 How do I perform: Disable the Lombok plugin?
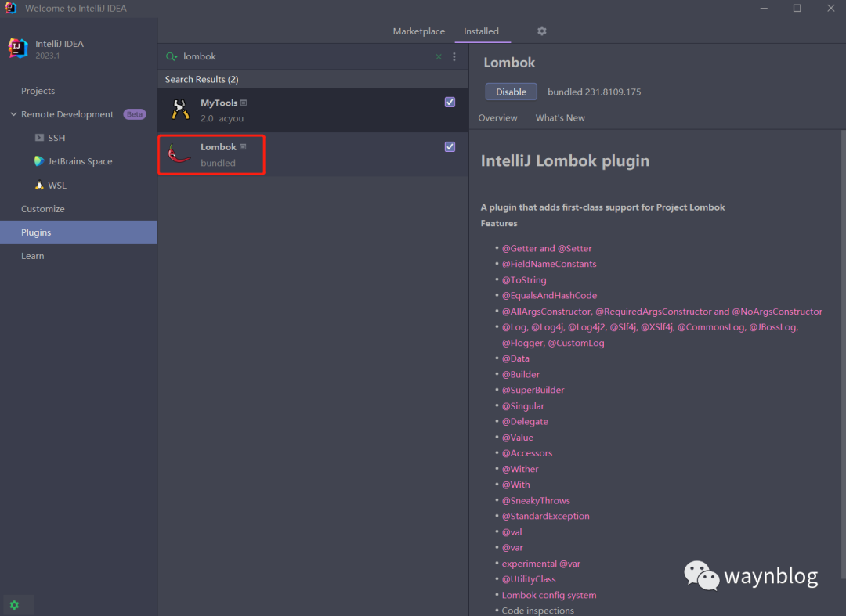click(x=511, y=92)
